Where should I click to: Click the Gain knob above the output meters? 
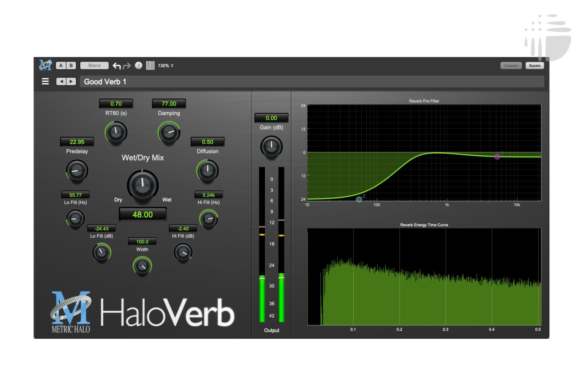(x=271, y=146)
